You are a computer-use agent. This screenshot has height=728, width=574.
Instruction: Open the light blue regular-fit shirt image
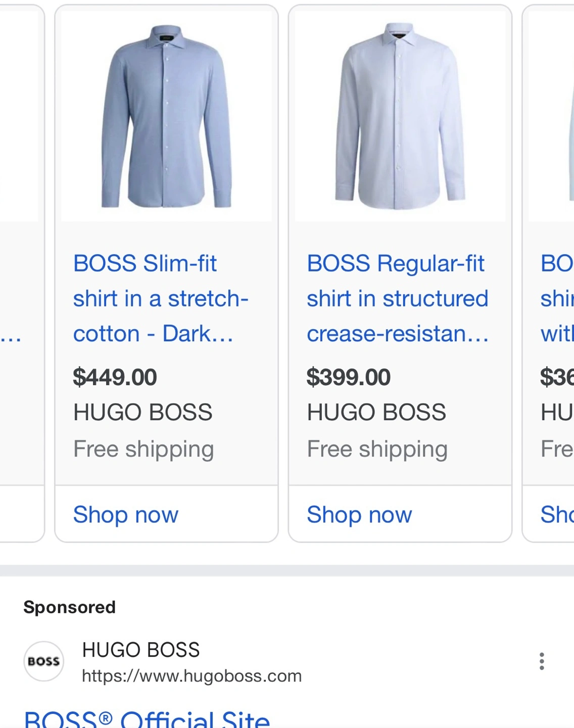click(x=400, y=116)
